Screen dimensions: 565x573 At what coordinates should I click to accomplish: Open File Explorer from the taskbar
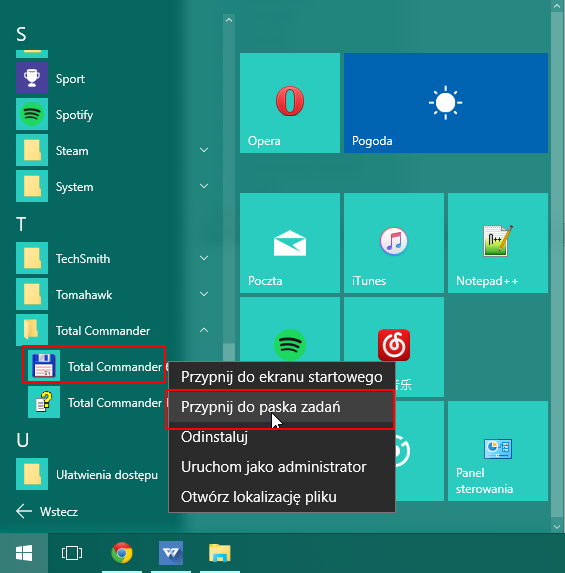pos(220,553)
